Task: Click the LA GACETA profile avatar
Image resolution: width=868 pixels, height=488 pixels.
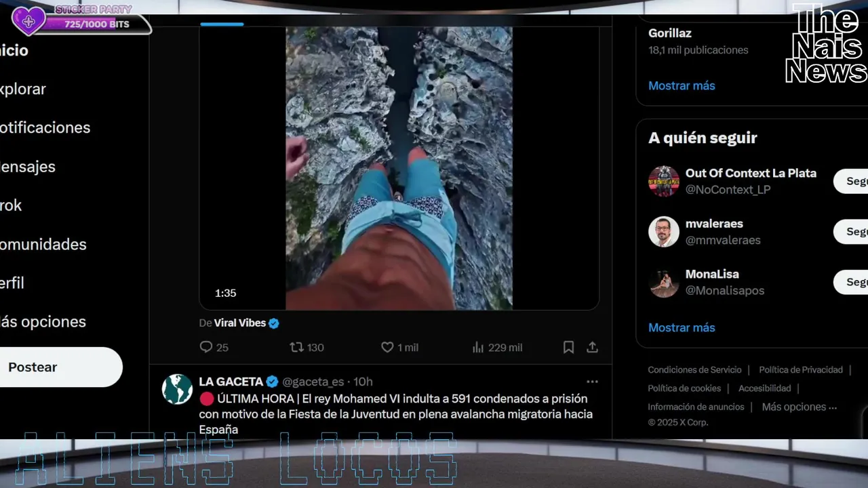Action: [177, 389]
